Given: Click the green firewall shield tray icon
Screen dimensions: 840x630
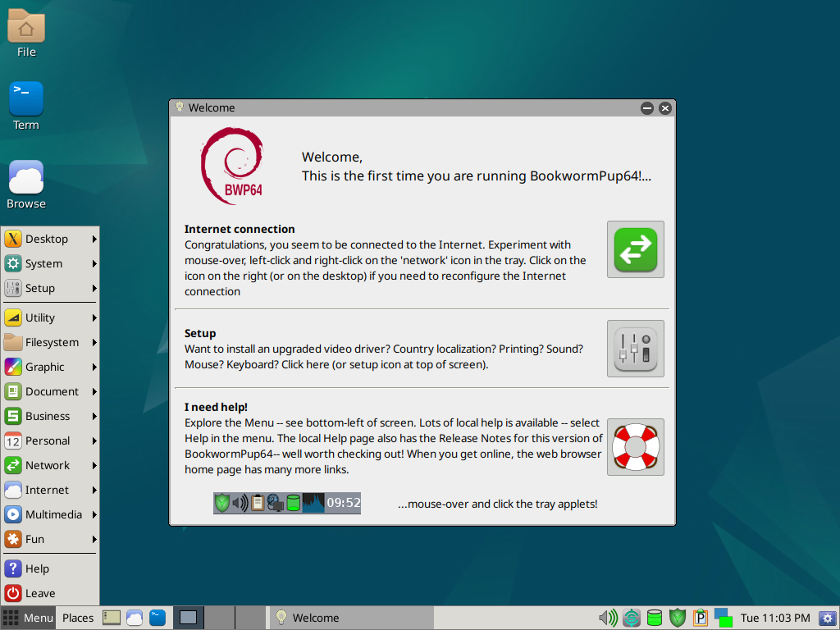Looking at the screenshot, I should click(678, 618).
